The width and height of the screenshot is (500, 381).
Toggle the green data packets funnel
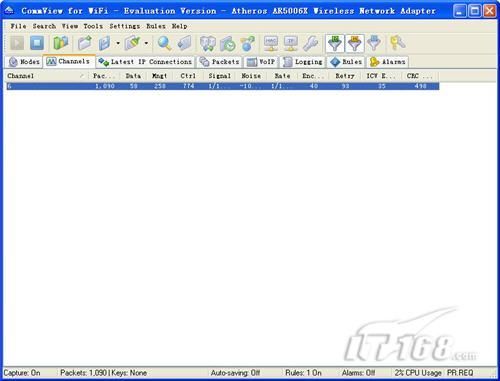[335, 43]
